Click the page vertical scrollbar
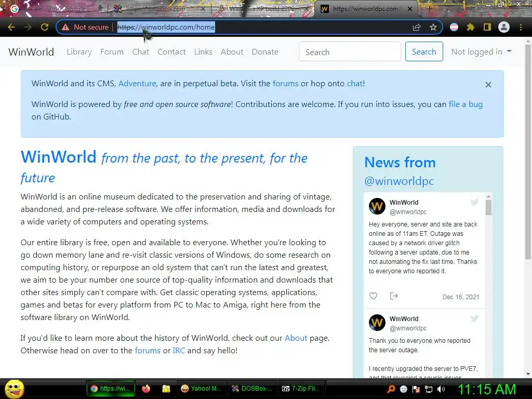 [528, 152]
